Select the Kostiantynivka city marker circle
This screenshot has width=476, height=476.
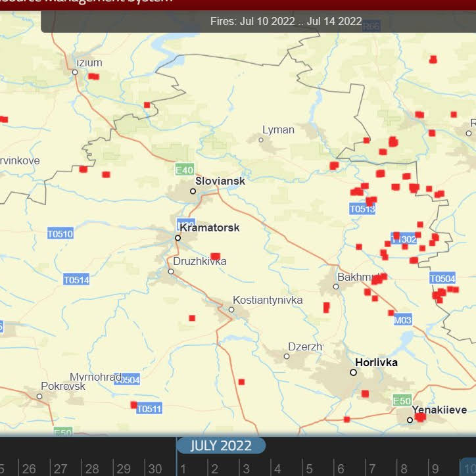[x=231, y=310]
